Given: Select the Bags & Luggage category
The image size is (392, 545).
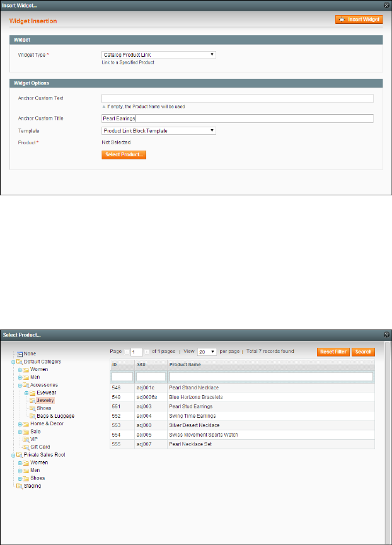Looking at the screenshot, I should click(x=55, y=416).
